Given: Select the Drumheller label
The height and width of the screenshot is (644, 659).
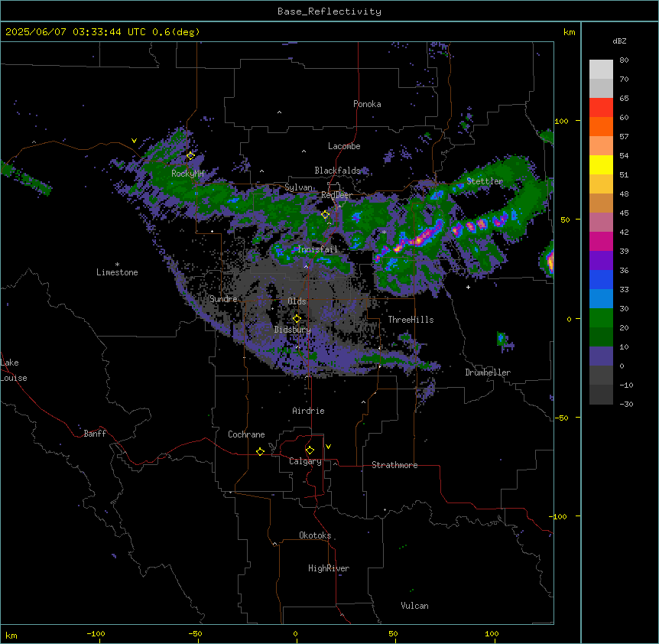Looking at the screenshot, I should click(x=488, y=372).
